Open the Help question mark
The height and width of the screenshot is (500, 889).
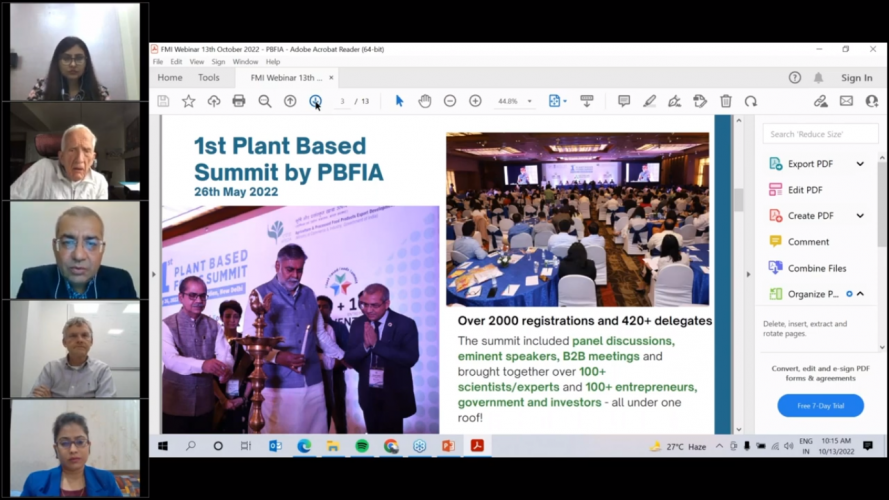794,78
